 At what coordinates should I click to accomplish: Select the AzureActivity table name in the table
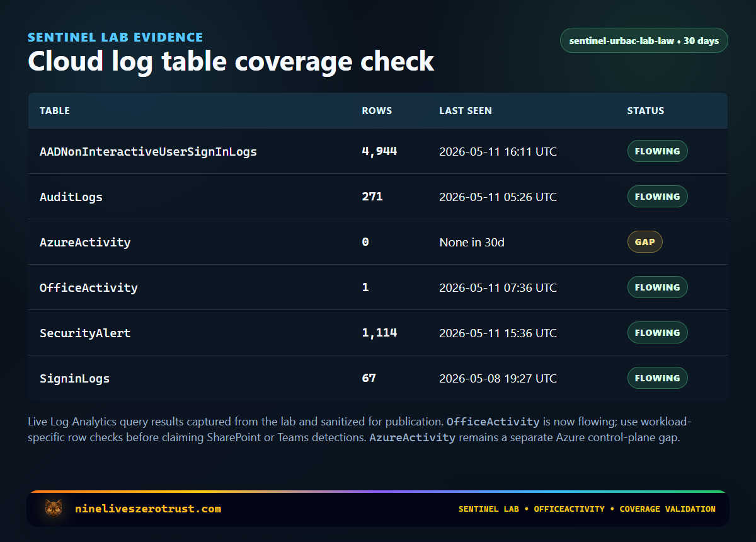coord(85,242)
